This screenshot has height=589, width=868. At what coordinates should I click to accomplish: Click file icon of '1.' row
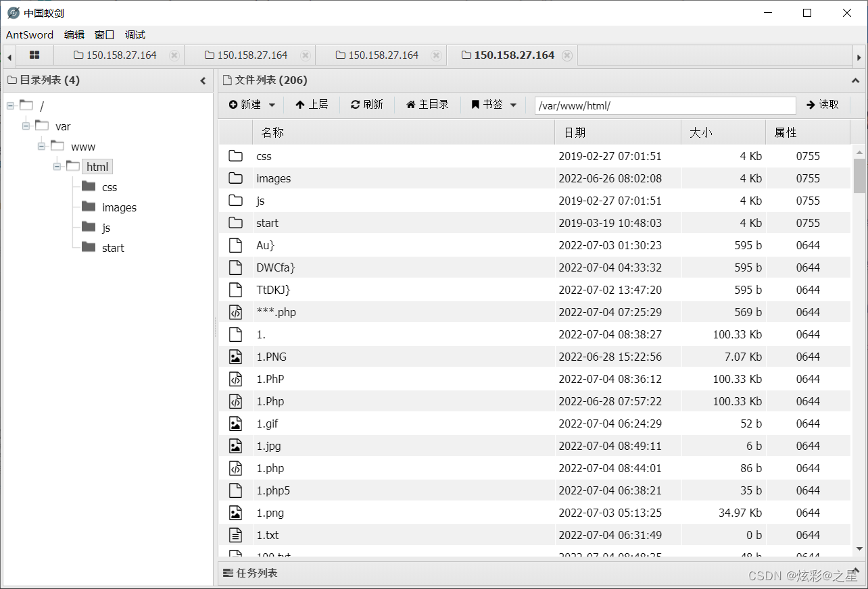tap(235, 334)
